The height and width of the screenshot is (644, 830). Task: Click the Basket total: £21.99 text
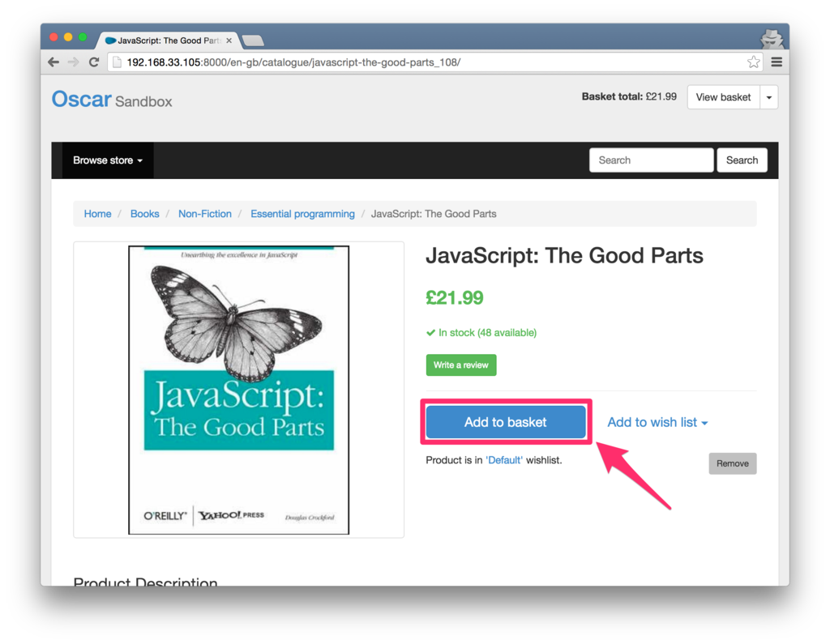click(x=629, y=97)
